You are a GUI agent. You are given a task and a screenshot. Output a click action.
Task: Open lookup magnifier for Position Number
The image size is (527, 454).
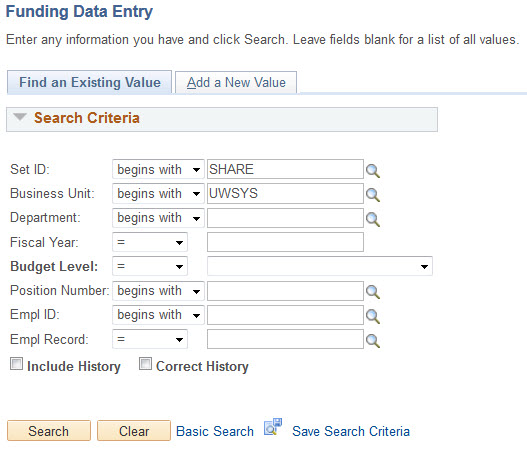coord(373,292)
